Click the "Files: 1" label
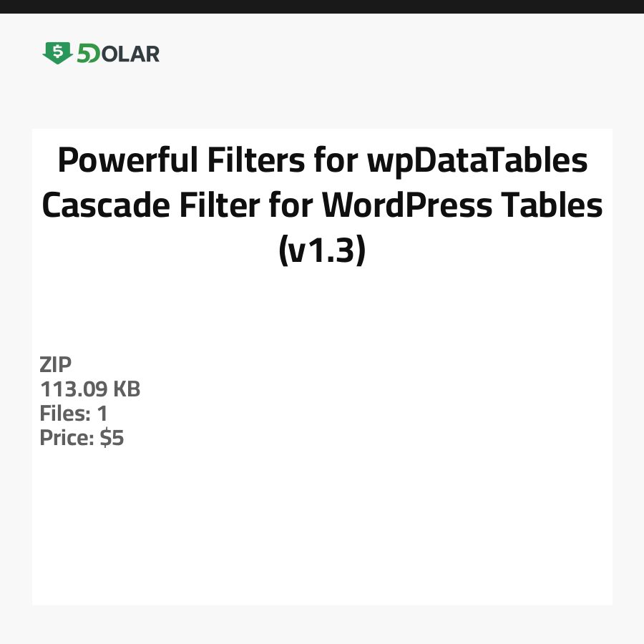Image resolution: width=644 pixels, height=644 pixels. click(74, 414)
